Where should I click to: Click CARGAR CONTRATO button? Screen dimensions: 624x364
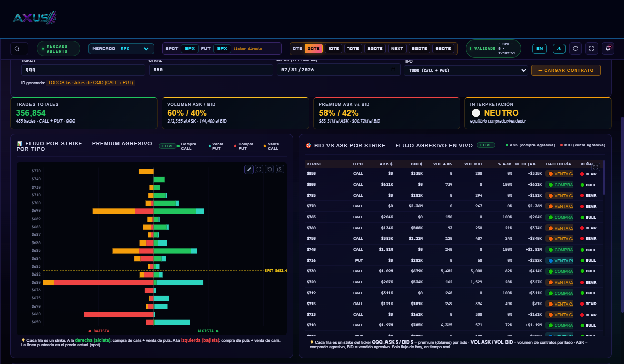(566, 70)
